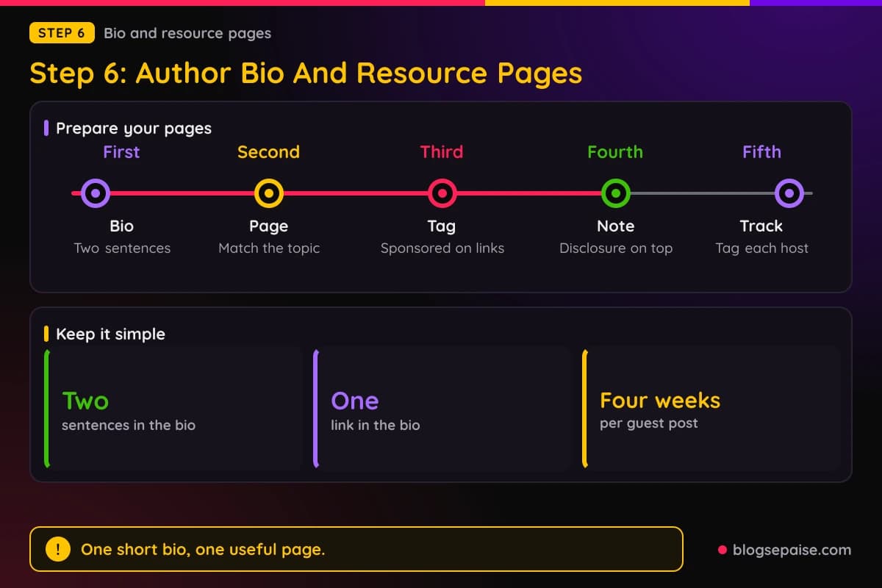Viewport: 882px width, 588px height.
Task: Click the purple 'One' stat value
Action: click(x=355, y=401)
